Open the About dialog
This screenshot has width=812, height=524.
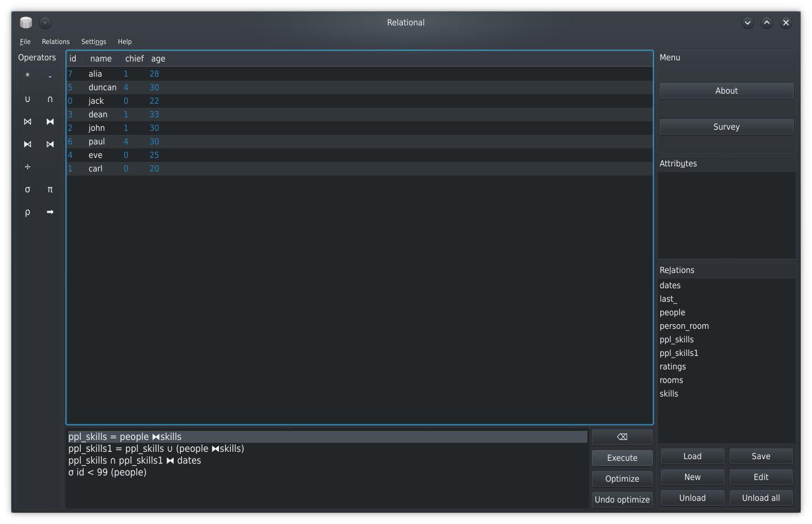tap(727, 91)
